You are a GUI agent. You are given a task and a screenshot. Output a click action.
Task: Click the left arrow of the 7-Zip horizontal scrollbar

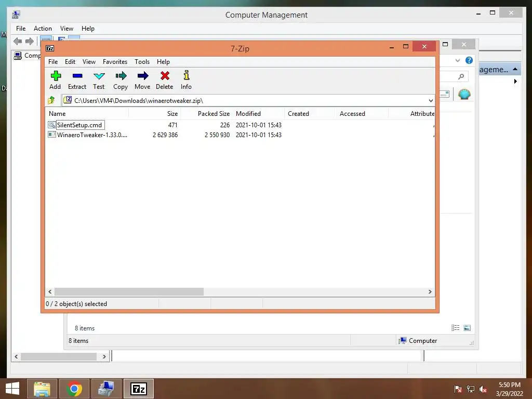coord(50,292)
